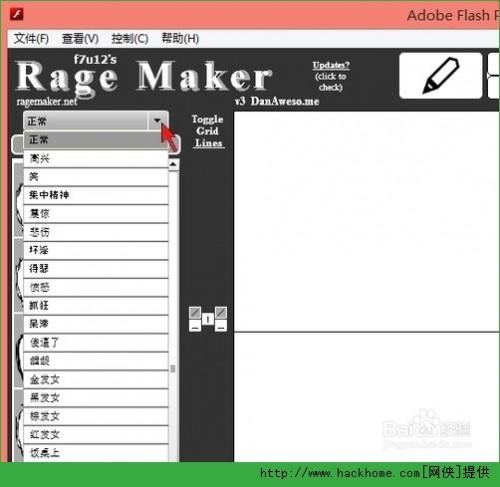
Task: Open the 控制(C) menu
Action: pos(130,39)
